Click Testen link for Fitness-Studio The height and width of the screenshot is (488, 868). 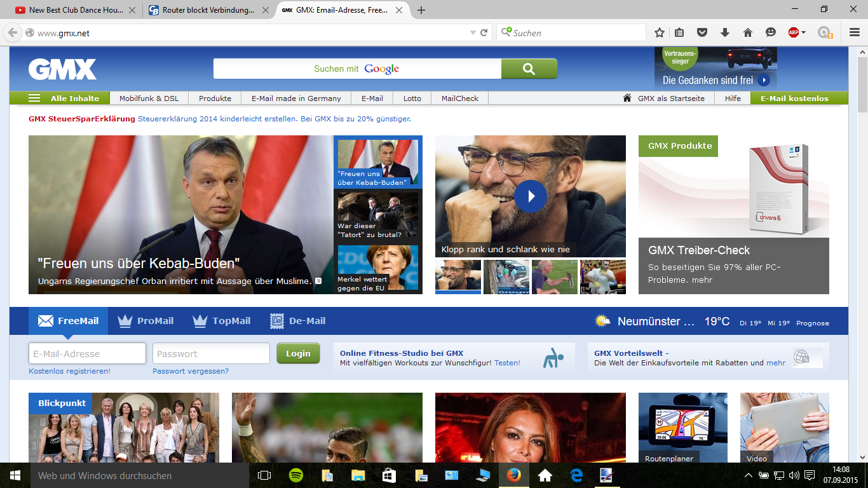(x=507, y=363)
